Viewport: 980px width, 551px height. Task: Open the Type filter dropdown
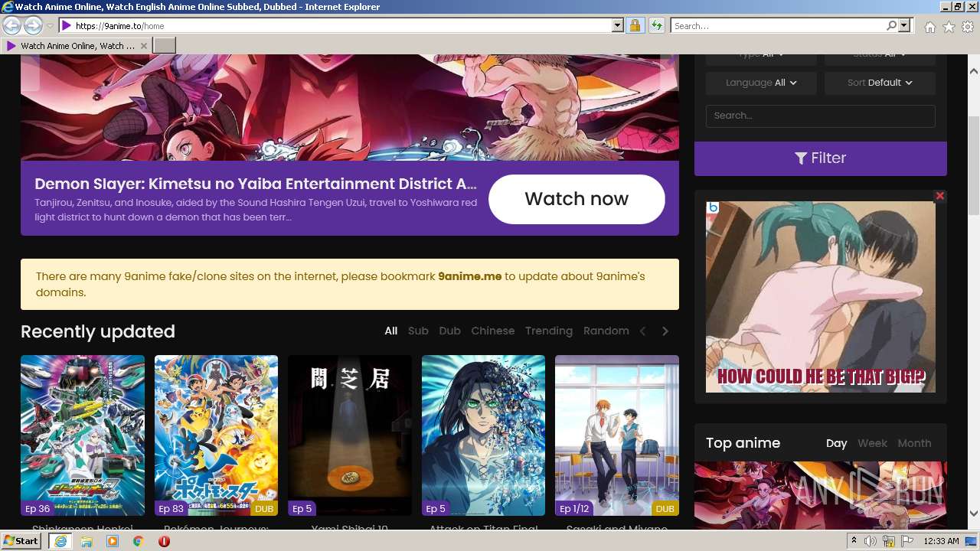pos(761,57)
